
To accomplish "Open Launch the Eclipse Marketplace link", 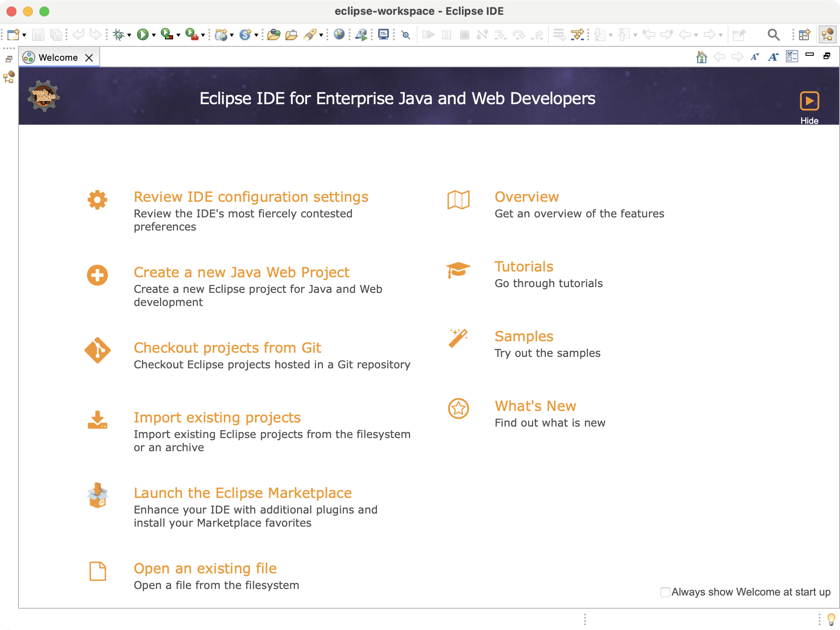I will [243, 493].
